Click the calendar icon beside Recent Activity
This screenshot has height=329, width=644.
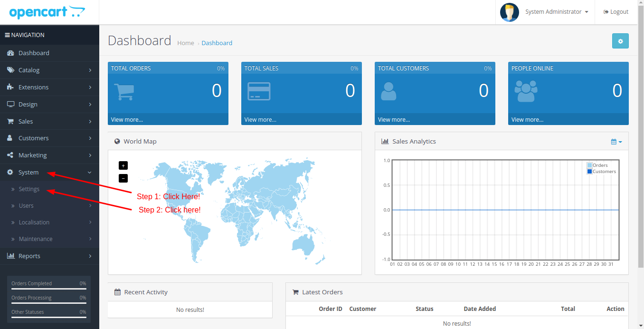(117, 292)
